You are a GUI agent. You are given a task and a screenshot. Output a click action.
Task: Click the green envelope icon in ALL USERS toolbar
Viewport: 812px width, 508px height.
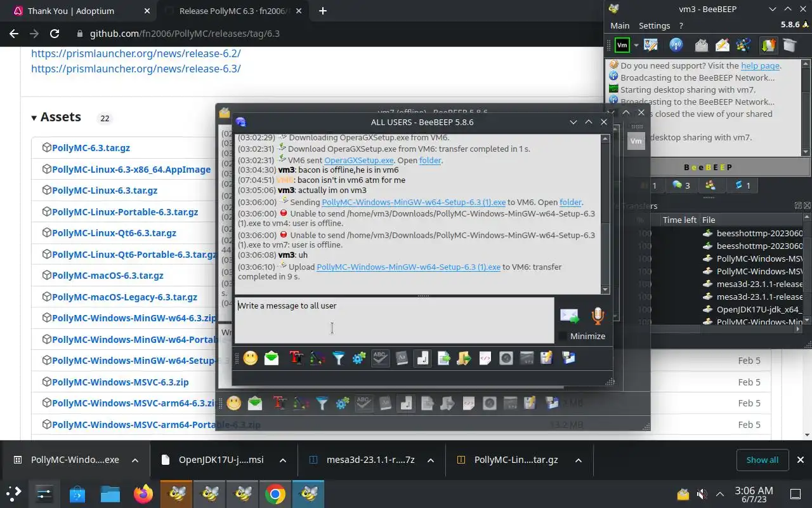pyautogui.click(x=272, y=358)
